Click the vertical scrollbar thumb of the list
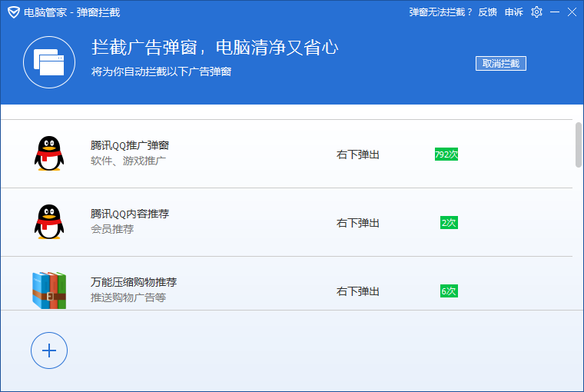This screenshot has width=584, height=392. [579, 145]
